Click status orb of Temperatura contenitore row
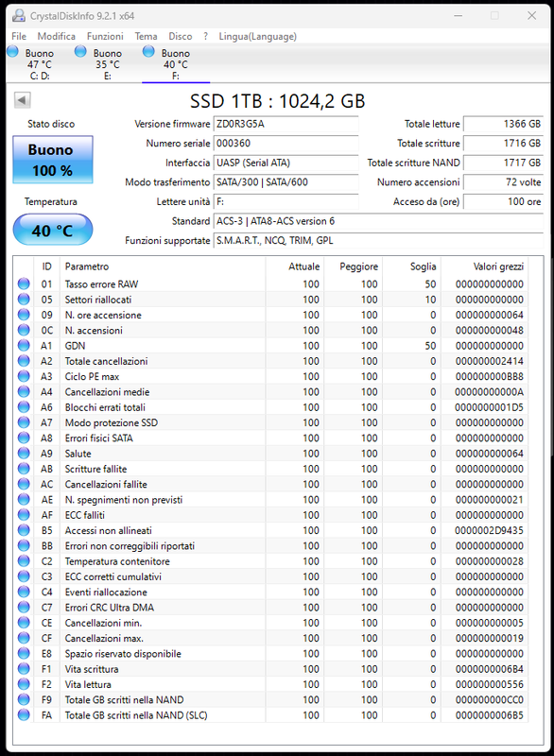The height and width of the screenshot is (756, 554). point(24,561)
